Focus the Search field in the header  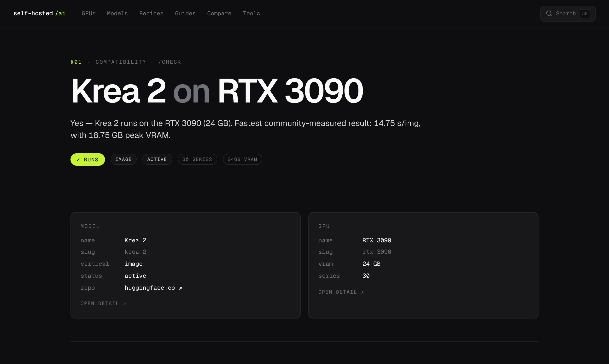click(x=568, y=13)
